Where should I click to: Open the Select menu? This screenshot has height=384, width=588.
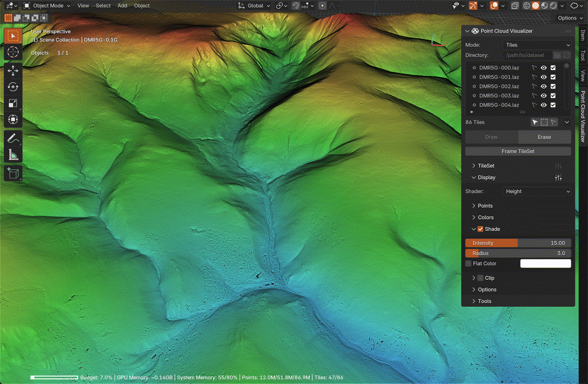click(x=103, y=6)
